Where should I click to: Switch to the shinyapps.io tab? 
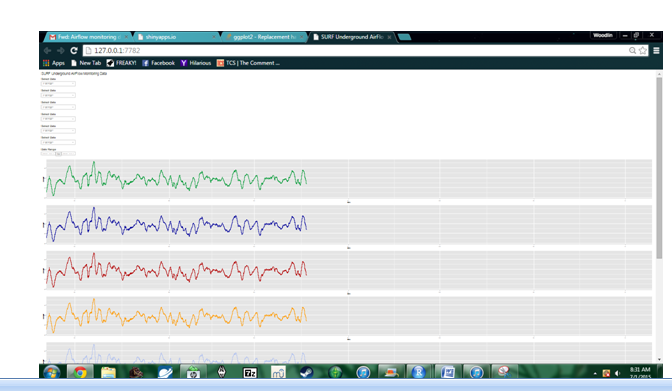[x=177, y=37]
